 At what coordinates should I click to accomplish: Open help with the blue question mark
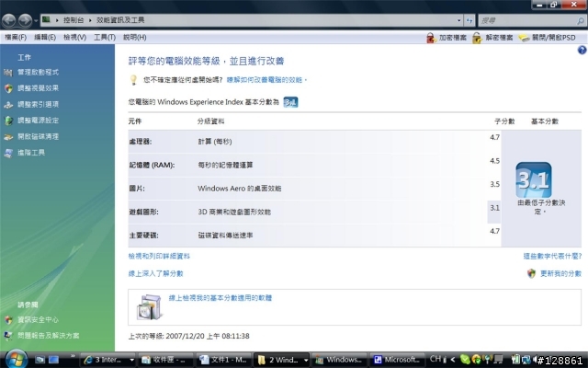click(x=582, y=50)
